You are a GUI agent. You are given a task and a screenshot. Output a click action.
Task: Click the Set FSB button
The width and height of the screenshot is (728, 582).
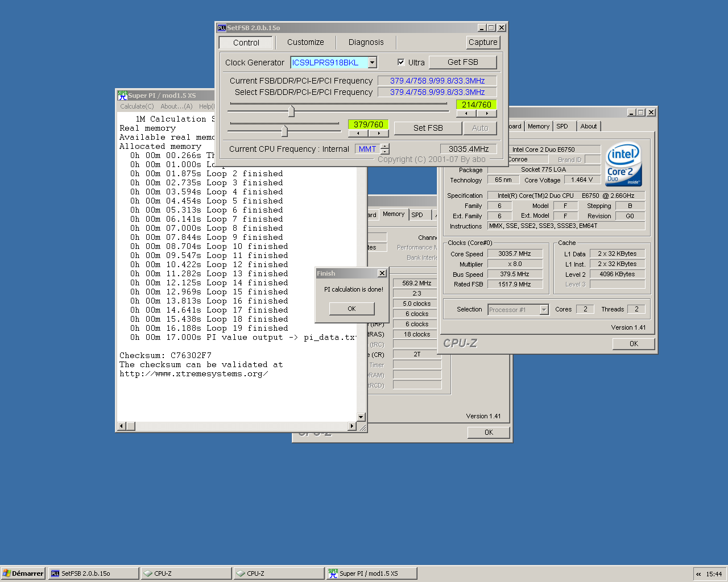pyautogui.click(x=428, y=128)
